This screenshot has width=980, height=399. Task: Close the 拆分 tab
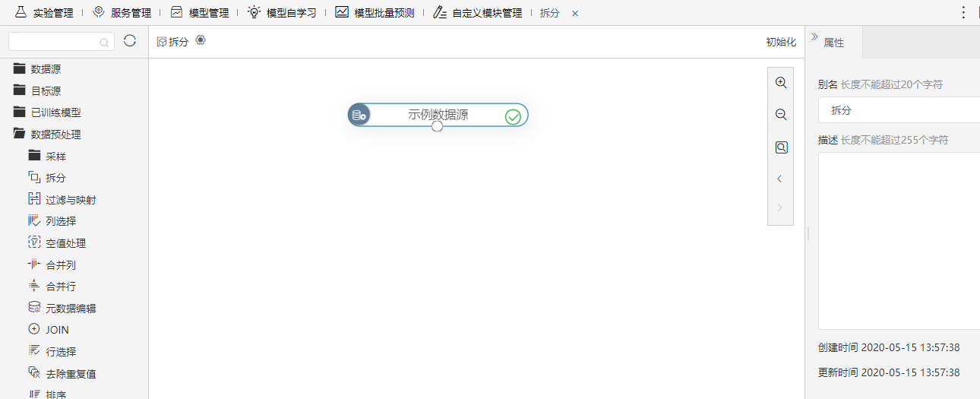tap(575, 14)
